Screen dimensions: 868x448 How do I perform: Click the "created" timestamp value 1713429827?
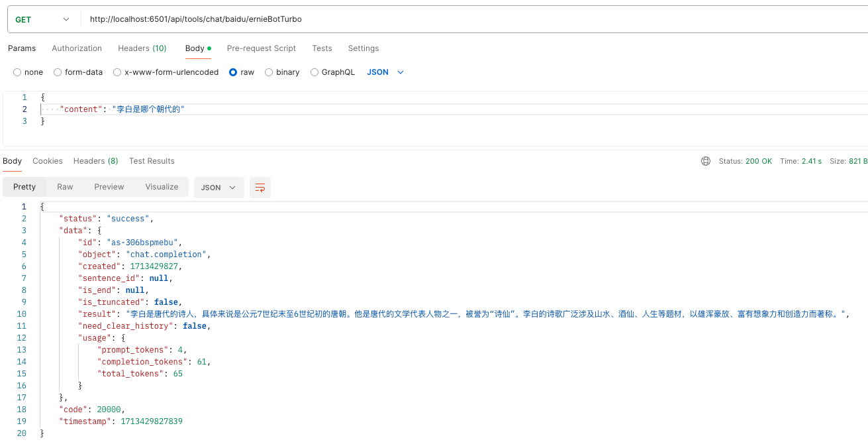pos(154,266)
